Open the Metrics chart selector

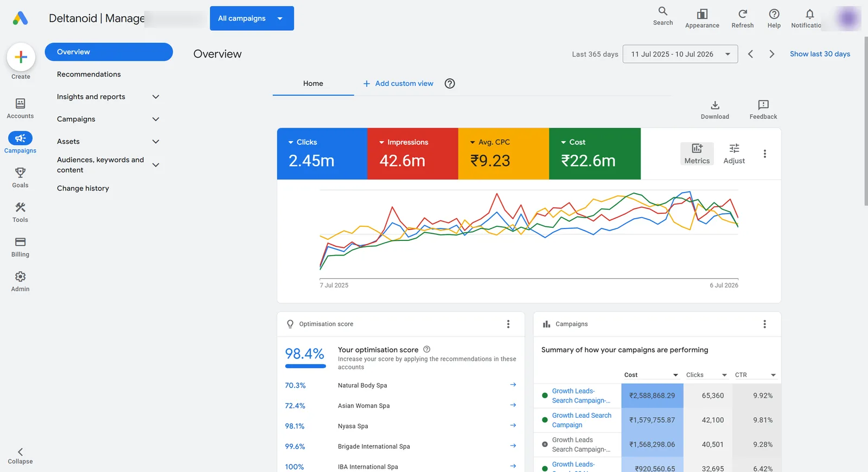click(697, 154)
